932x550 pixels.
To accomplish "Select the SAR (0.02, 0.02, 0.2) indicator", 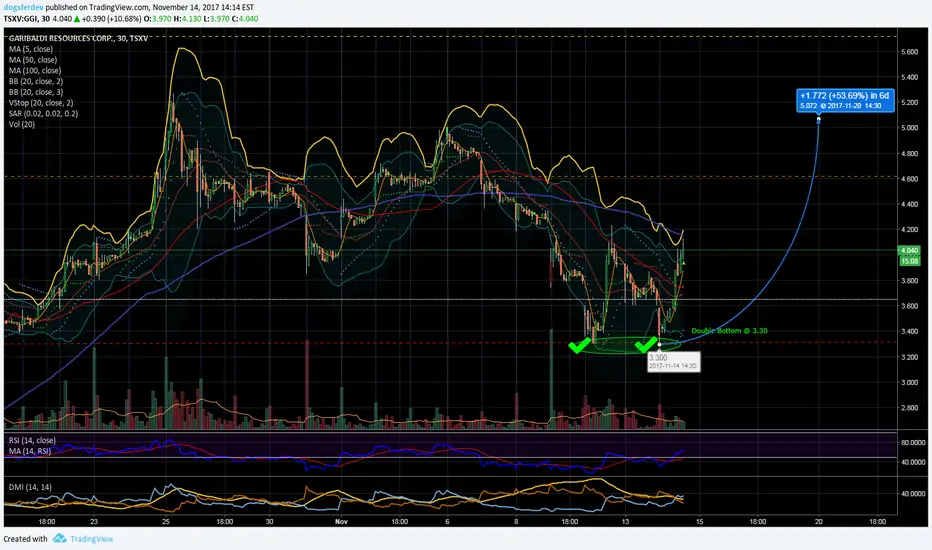I will (43, 114).
